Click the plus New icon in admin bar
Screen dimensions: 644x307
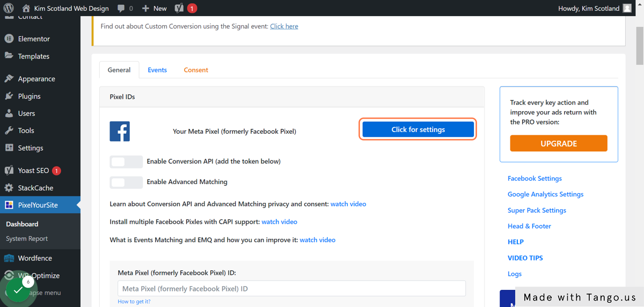pos(145,8)
